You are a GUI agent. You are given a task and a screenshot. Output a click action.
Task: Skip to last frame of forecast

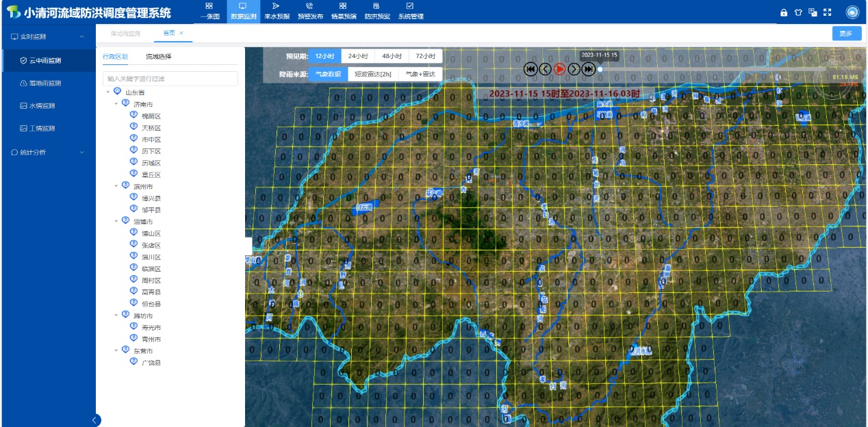click(588, 68)
